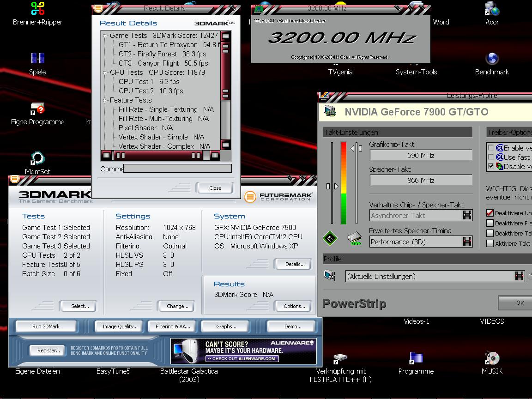Check the 'Deaktiviere Ta' checkbox

click(490, 233)
